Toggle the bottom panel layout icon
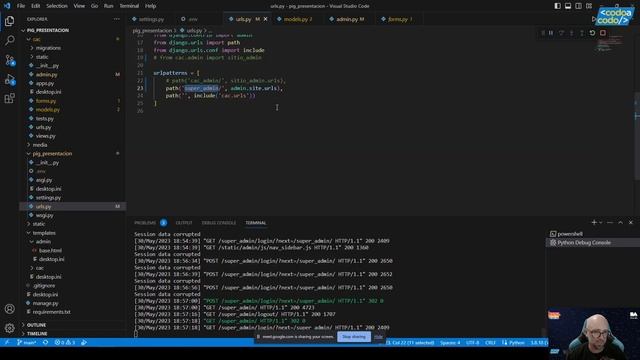Viewport: 640px width, 360px height. point(568,6)
